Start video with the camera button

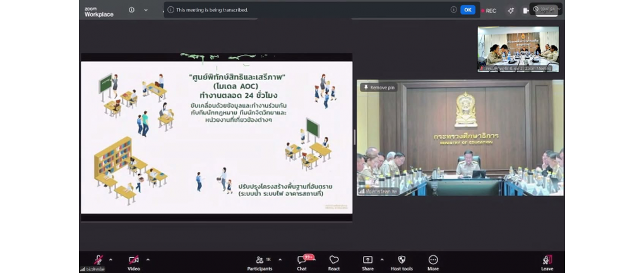(134, 260)
